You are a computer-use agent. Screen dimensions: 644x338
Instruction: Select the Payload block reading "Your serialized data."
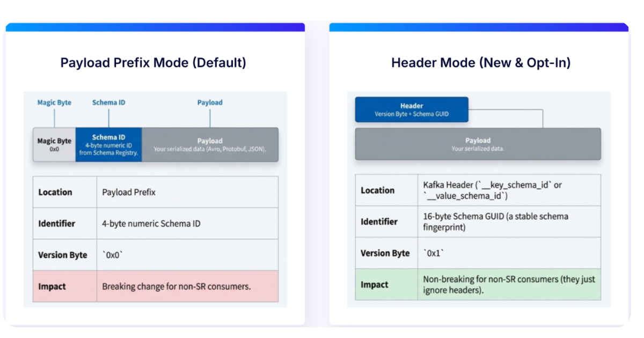point(478,144)
